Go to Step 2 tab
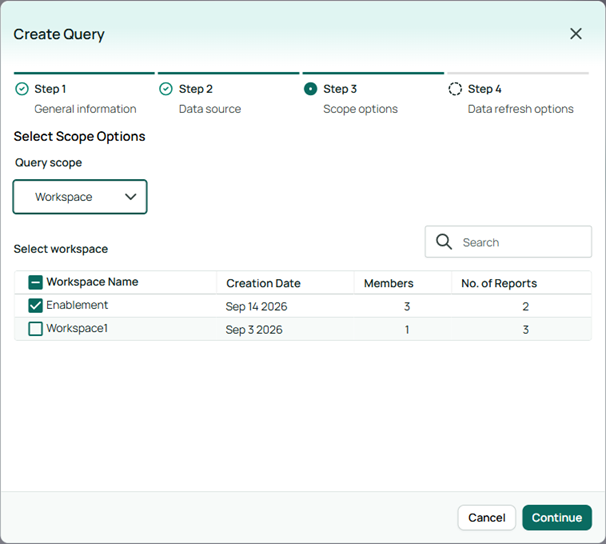Screen dimensions: 606x544 [x=228, y=94]
